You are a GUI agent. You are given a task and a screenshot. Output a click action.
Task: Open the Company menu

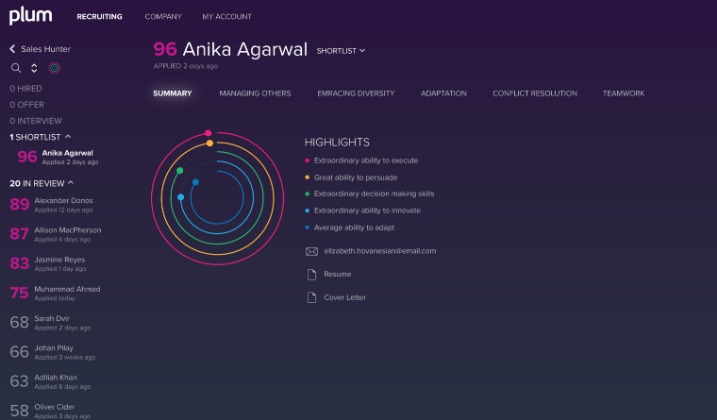163,17
